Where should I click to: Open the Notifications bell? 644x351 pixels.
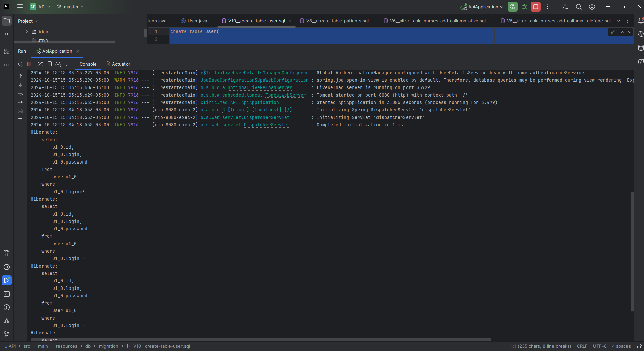pyautogui.click(x=641, y=21)
